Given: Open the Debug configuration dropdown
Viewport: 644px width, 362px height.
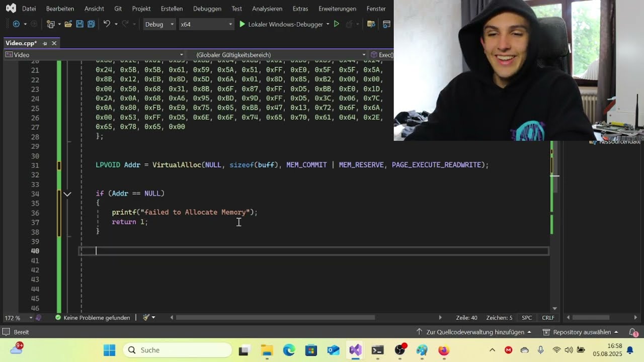Looking at the screenshot, I should click(159, 24).
